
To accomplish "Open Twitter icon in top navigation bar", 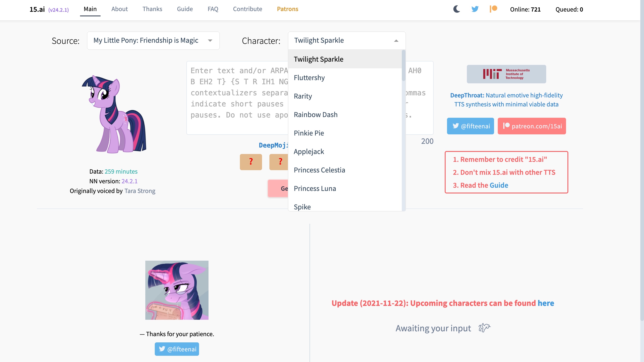I will coord(475,9).
